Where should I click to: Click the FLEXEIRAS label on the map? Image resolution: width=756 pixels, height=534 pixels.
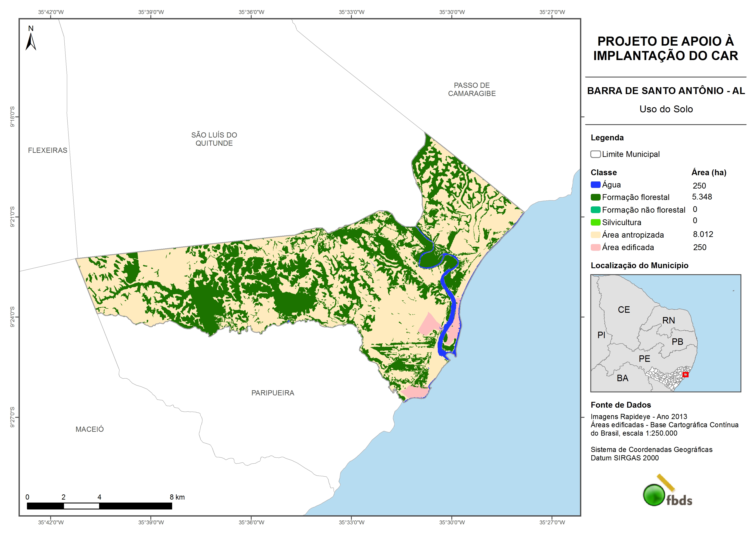tap(47, 150)
